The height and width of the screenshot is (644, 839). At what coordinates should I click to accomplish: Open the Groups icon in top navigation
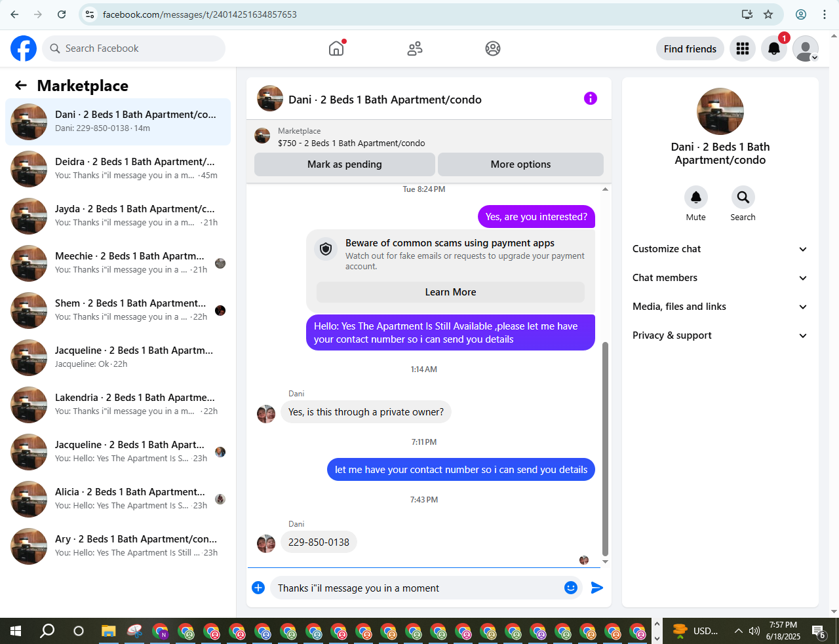(493, 48)
